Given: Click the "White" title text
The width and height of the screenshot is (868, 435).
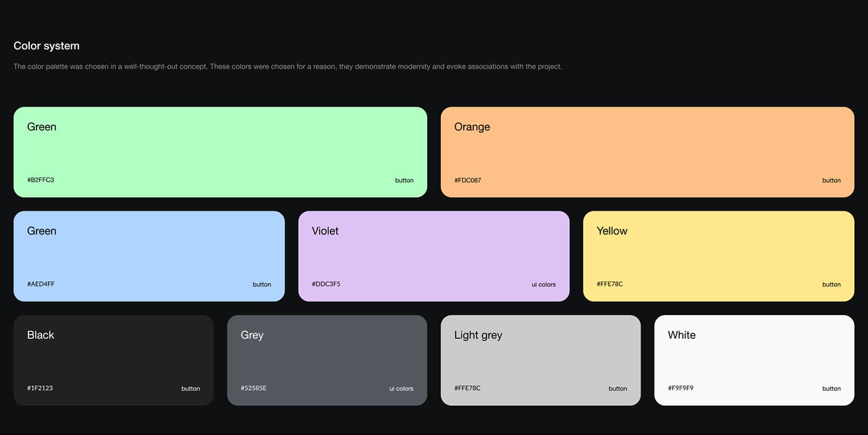Looking at the screenshot, I should click(681, 335).
